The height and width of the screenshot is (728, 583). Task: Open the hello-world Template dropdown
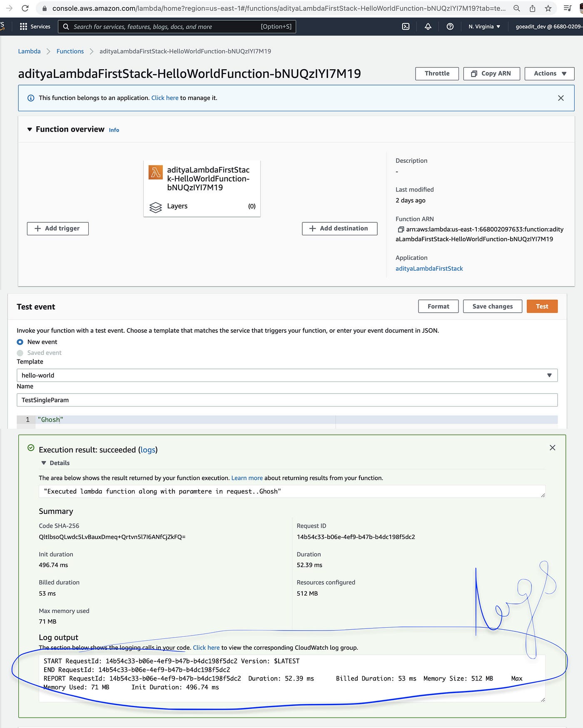point(287,375)
